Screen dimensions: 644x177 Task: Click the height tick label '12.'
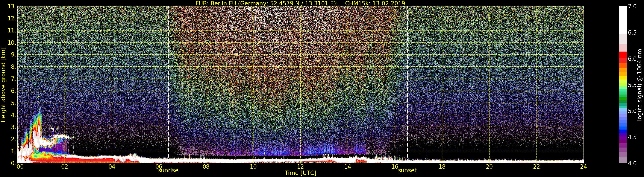12,18
